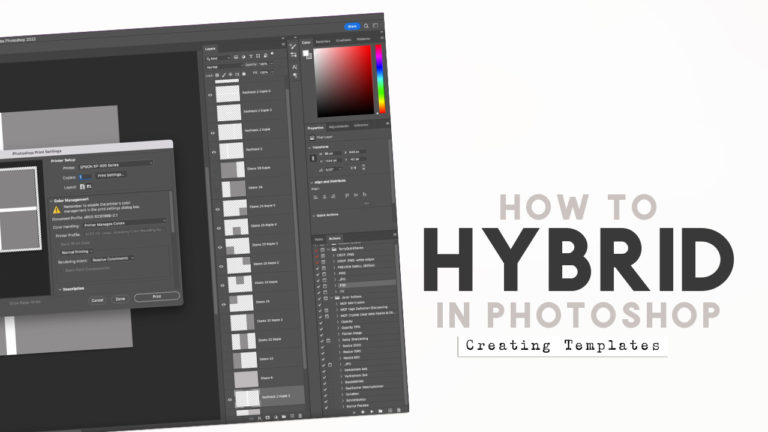Open the collapsed Paragraph panel icon

coord(295,75)
